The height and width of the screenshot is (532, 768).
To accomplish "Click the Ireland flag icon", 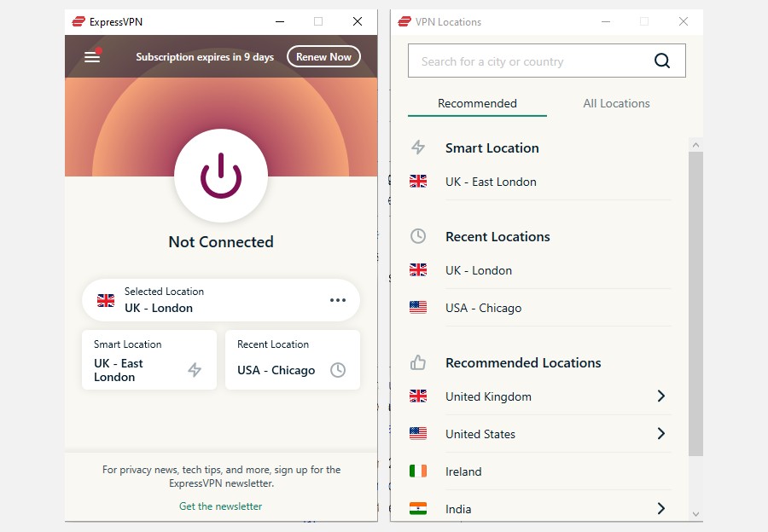I will point(418,471).
